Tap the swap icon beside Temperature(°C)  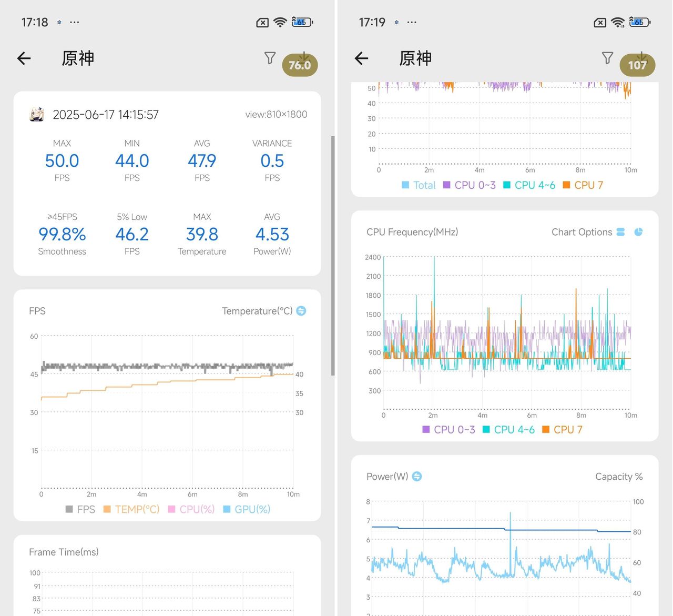301,311
